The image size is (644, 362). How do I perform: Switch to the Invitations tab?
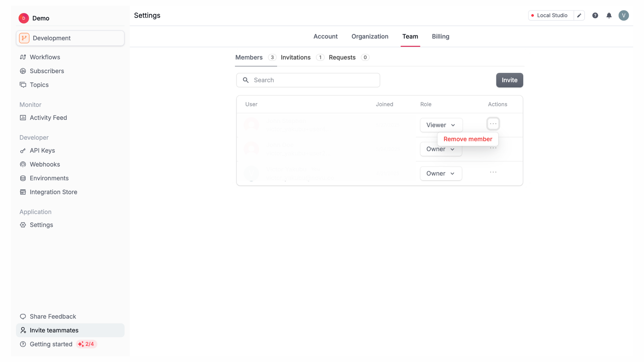(x=296, y=57)
